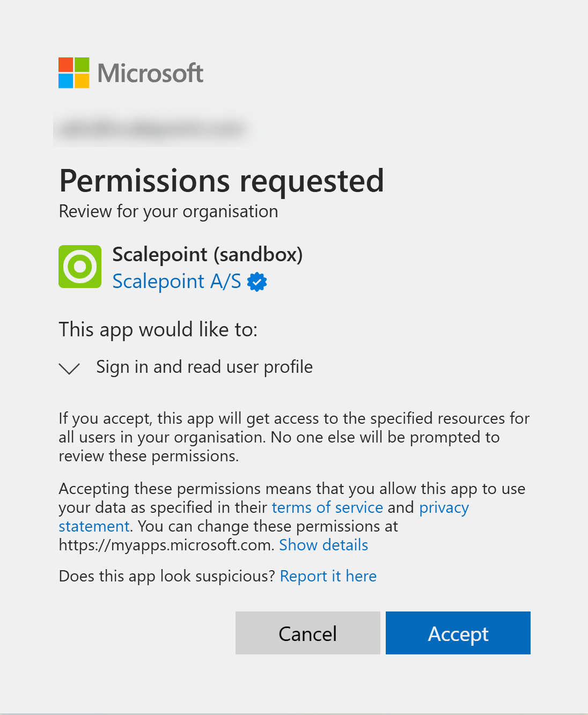This screenshot has width=588, height=715.
Task: Click the 'Permissions requested' heading
Action: coord(222,181)
